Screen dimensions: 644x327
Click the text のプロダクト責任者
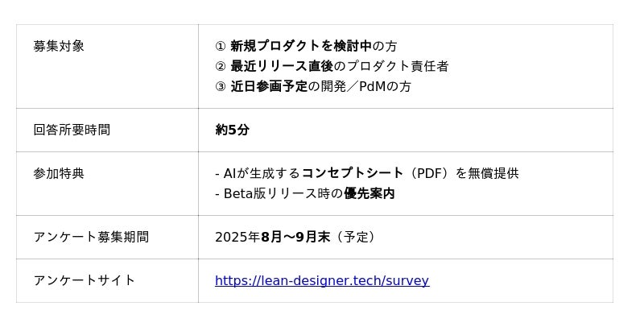(391, 66)
